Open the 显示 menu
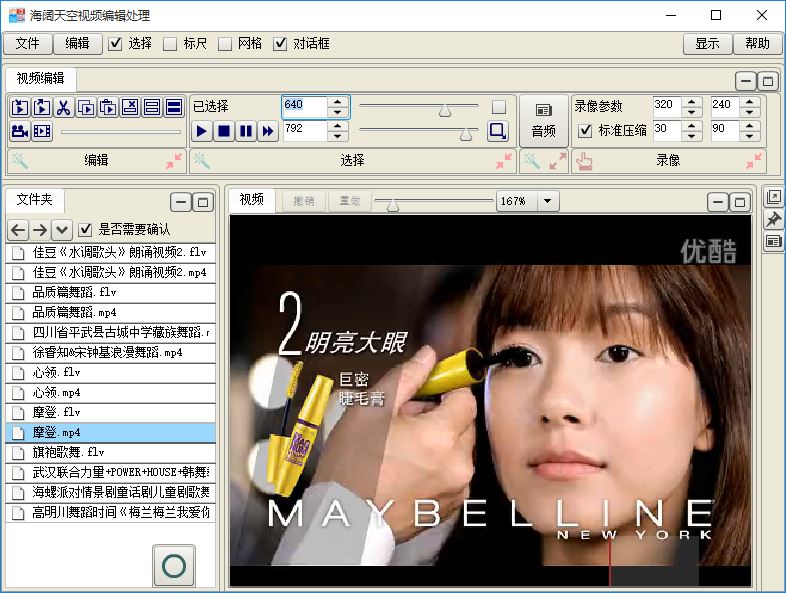 (708, 44)
